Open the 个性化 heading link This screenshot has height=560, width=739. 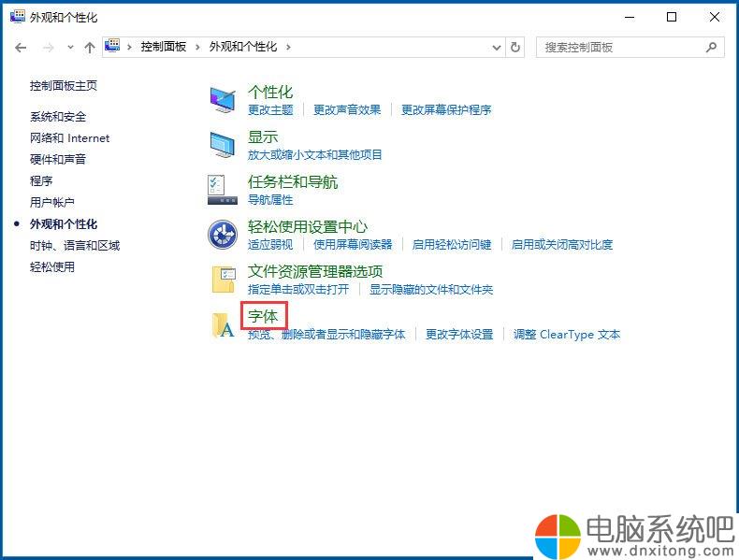(x=270, y=92)
